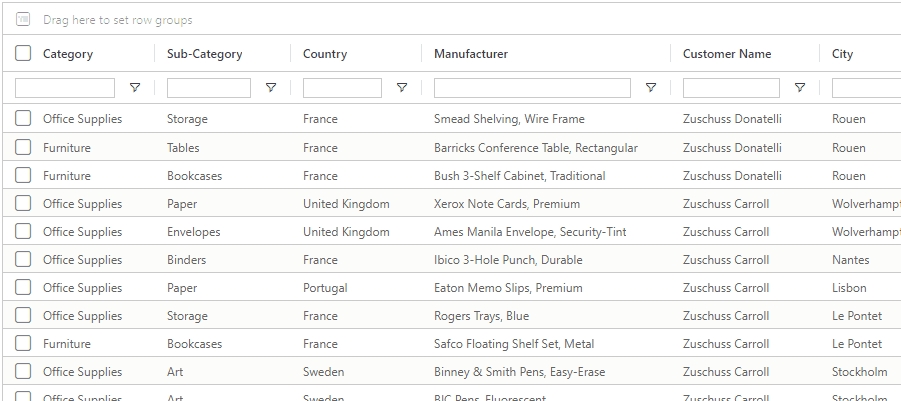The image size is (901, 401).
Task: Focus the Manufacturer filter text box
Action: click(532, 88)
